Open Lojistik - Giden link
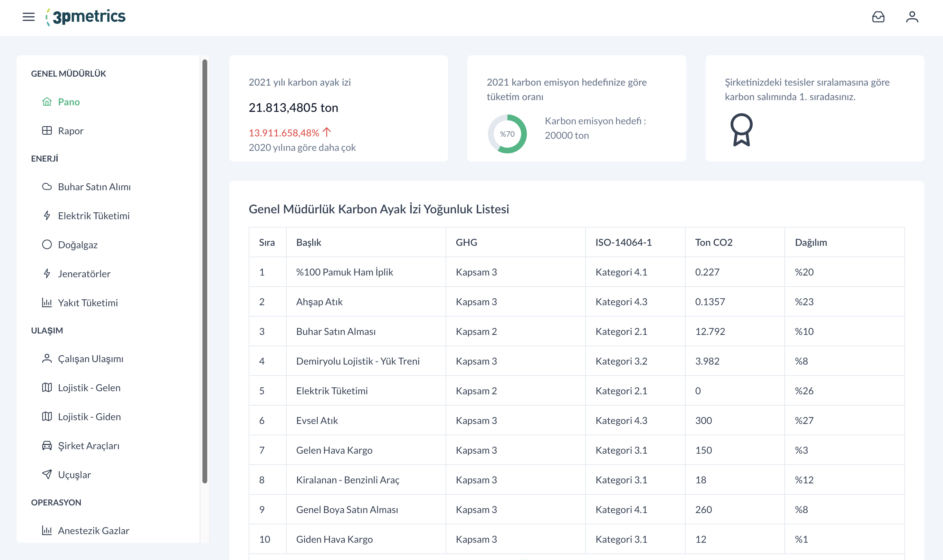 tap(89, 417)
